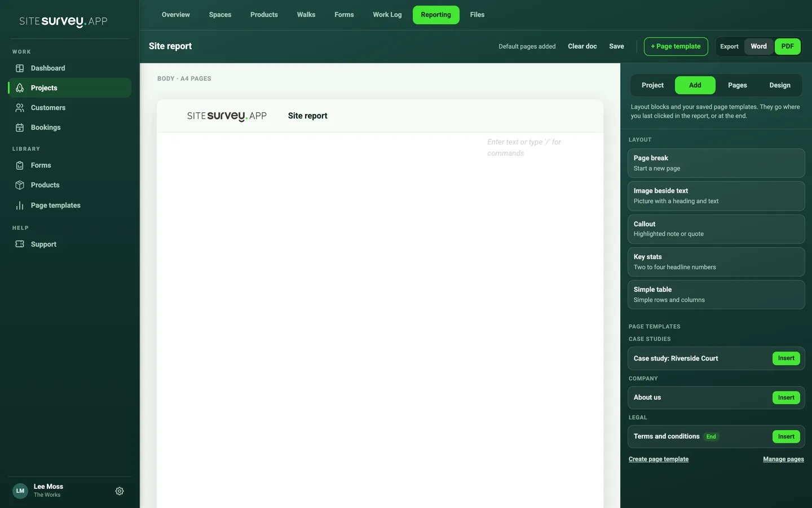This screenshot has width=812, height=508.
Task: Open Bookings from the sidebar
Action: [x=70, y=128]
